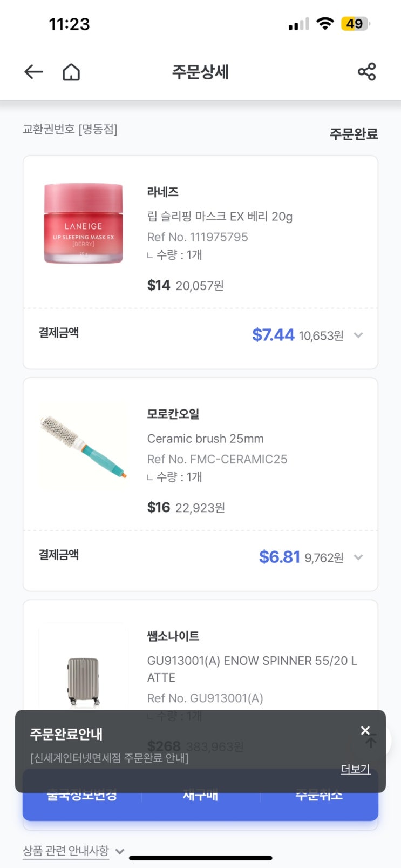The height and width of the screenshot is (868, 401).
Task: Go to home via house icon
Action: [71, 72]
